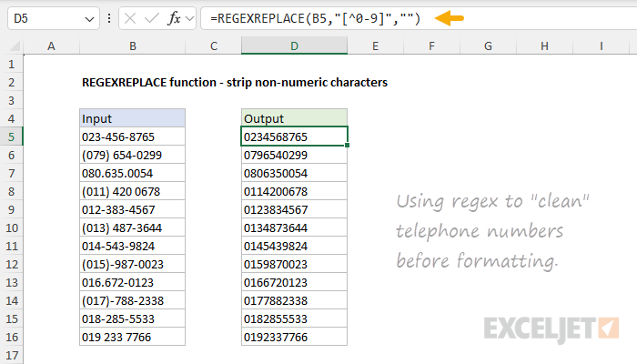Viewport: 637px width, 364px height.
Task: Select output cell 0145439824
Action: point(295,247)
